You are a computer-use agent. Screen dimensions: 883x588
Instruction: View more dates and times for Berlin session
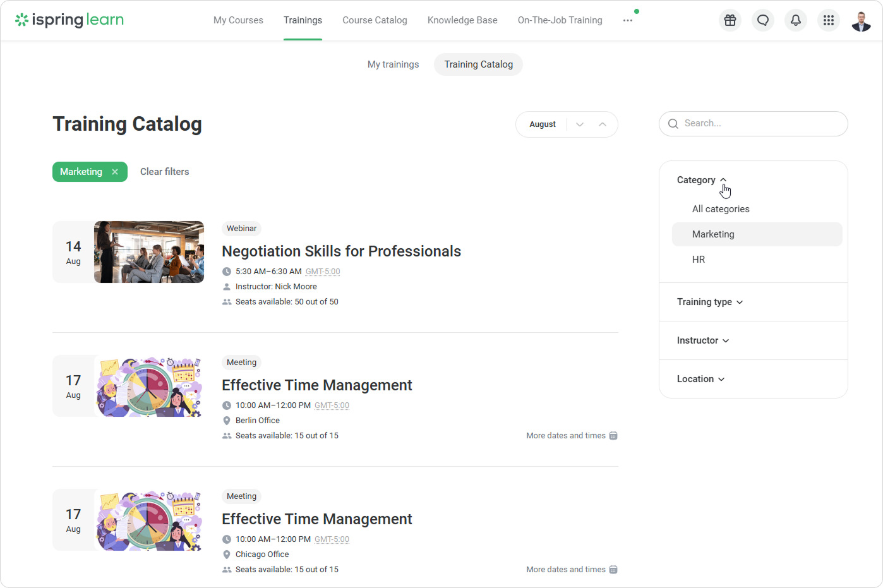tap(566, 436)
